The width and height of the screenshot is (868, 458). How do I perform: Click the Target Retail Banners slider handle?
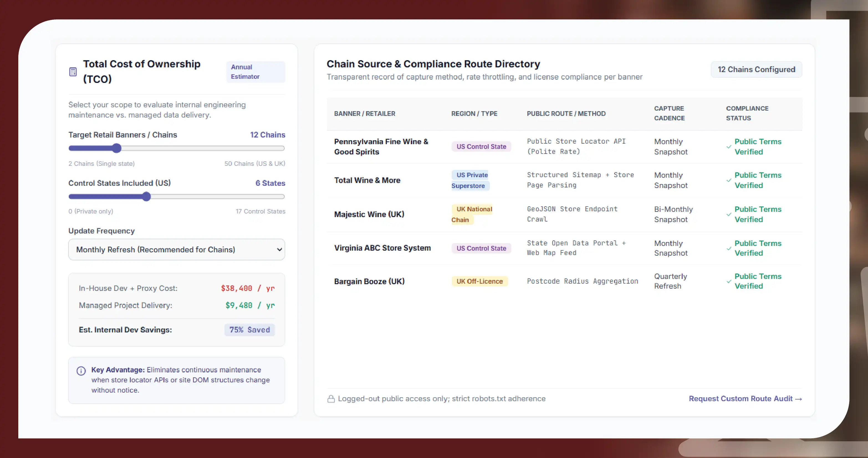(x=117, y=148)
